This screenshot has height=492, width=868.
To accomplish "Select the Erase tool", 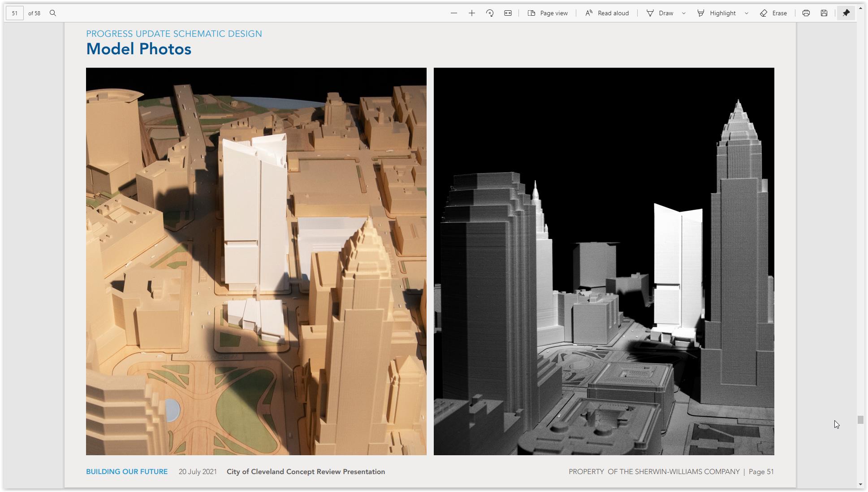I will (774, 13).
